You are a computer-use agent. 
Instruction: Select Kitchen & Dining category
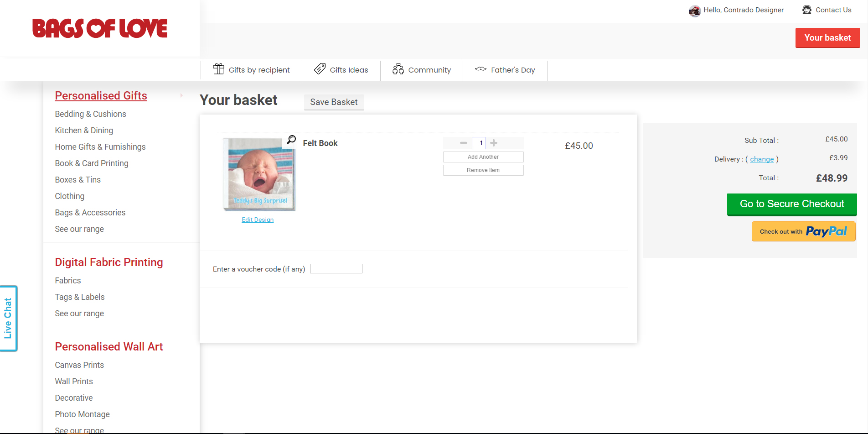click(x=84, y=131)
